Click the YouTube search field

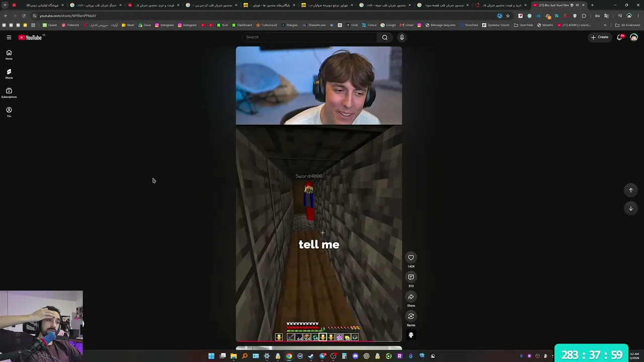pyautogui.click(x=309, y=37)
